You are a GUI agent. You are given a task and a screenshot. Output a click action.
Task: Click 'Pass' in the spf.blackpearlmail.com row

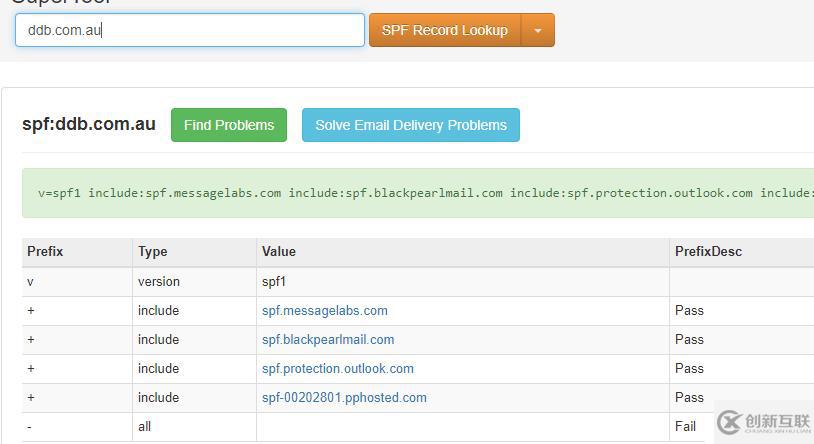coord(689,340)
